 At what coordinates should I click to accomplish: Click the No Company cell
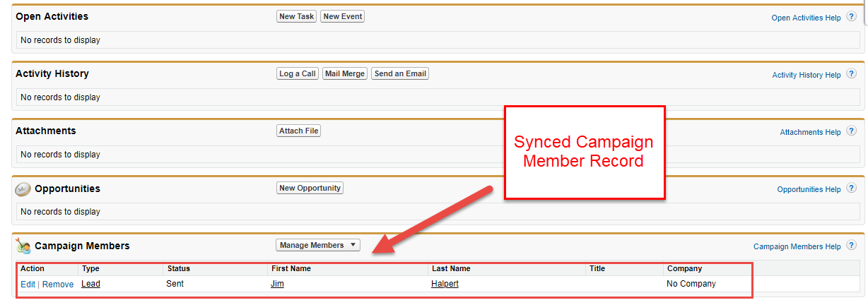pos(691,284)
